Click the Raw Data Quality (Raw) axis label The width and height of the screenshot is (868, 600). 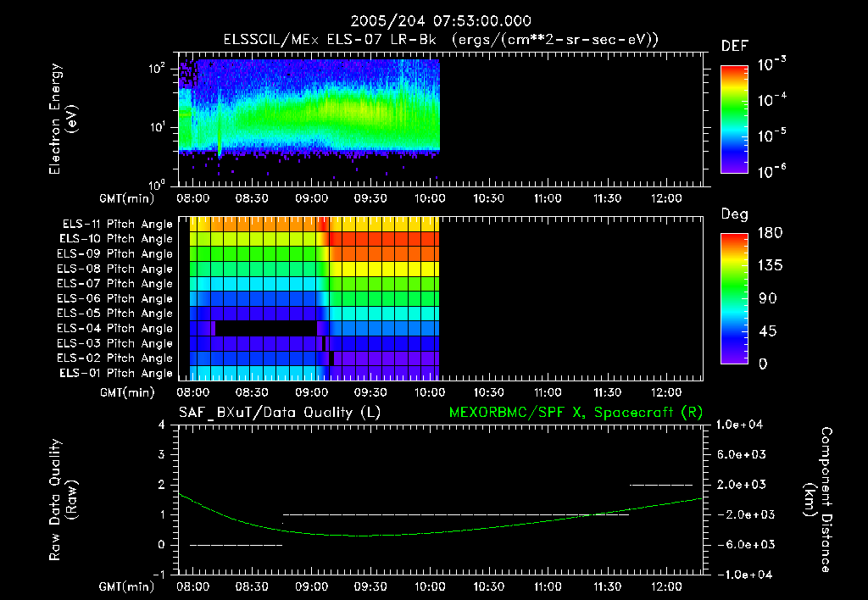pos(64,500)
